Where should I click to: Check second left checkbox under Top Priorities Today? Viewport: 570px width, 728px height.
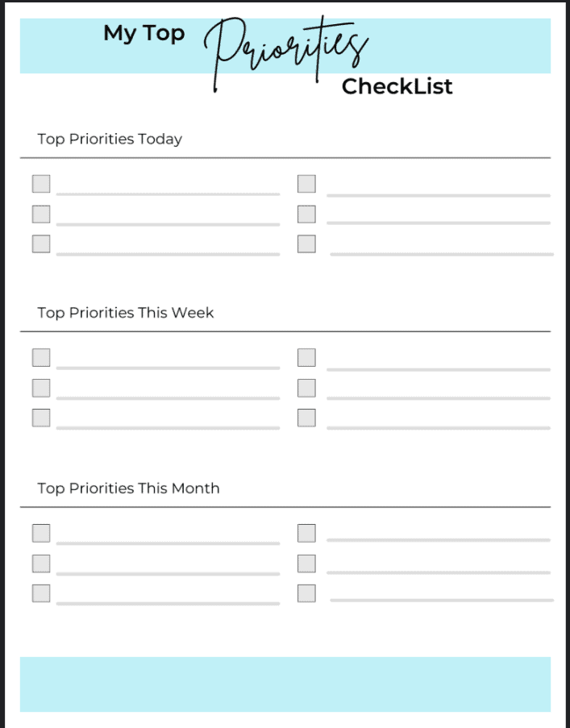(x=41, y=214)
